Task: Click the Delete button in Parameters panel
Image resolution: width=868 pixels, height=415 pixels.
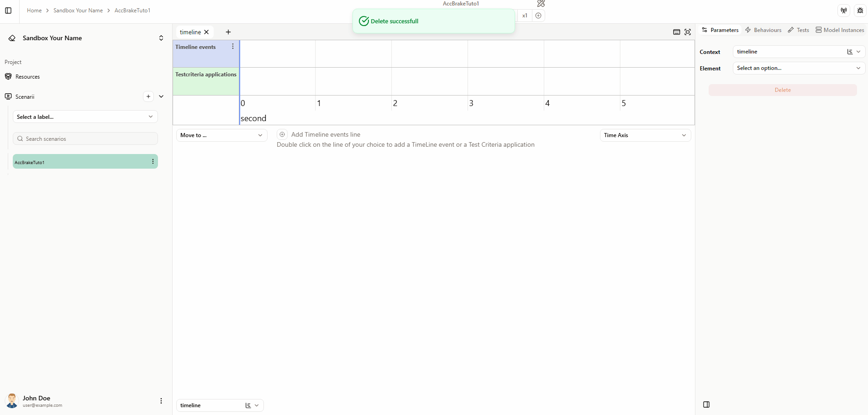Action: [x=782, y=90]
